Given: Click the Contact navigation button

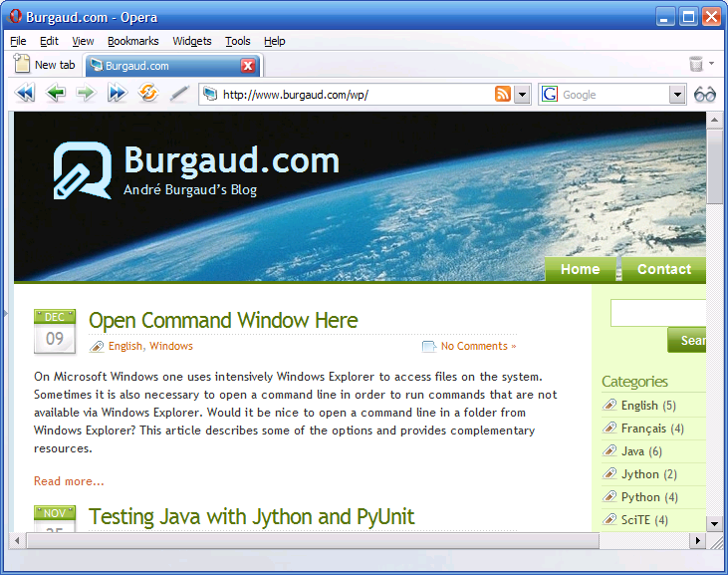Looking at the screenshot, I should pos(664,269).
